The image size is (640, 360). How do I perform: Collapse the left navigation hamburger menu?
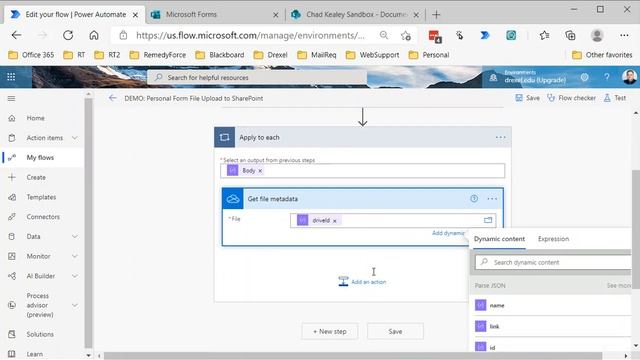point(11,98)
